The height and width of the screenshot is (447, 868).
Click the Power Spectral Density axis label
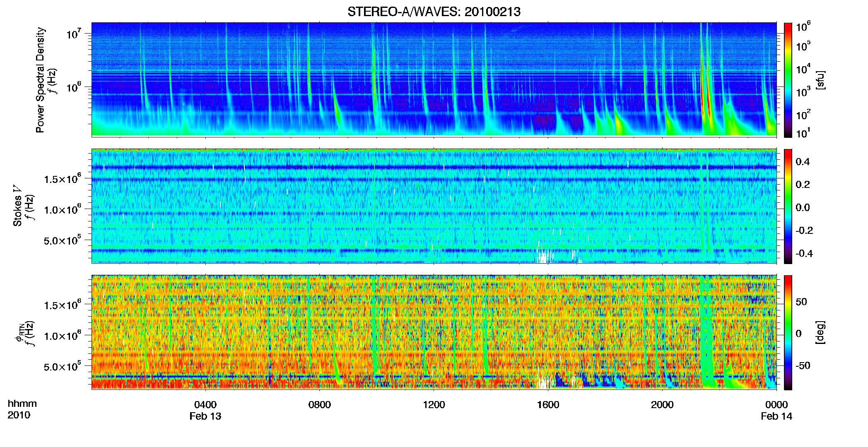point(40,80)
